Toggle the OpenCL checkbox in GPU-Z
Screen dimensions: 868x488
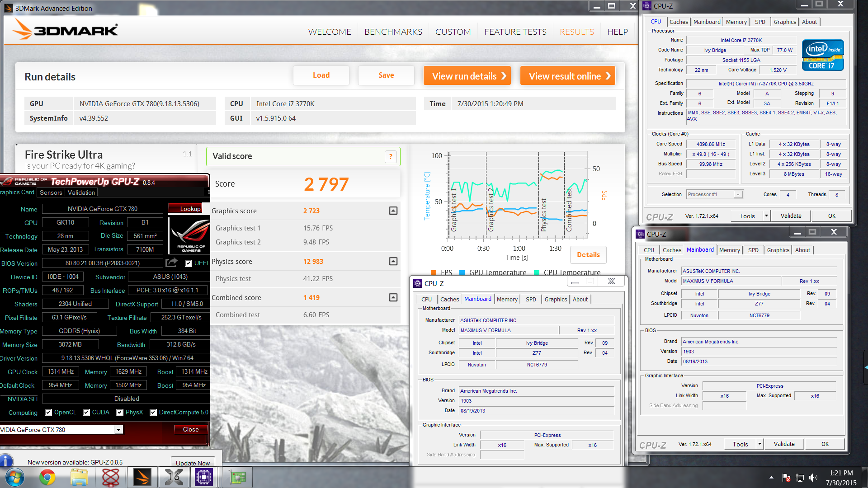point(48,413)
